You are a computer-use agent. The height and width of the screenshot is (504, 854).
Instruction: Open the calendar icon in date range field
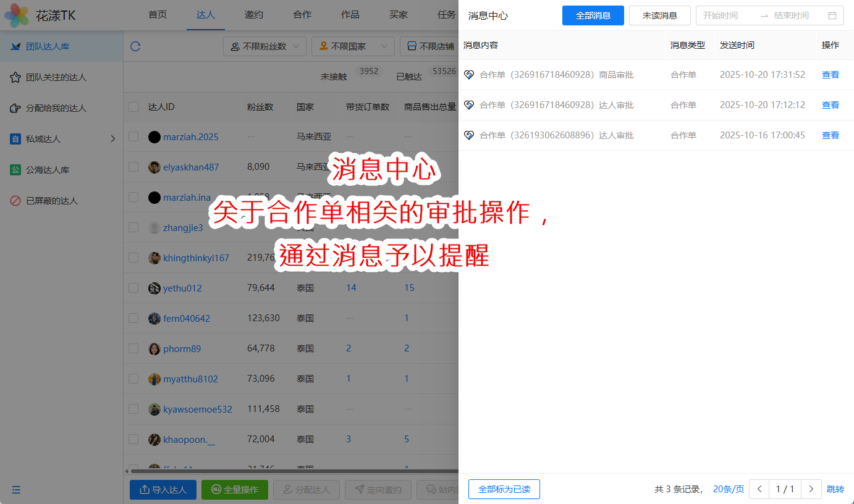point(832,15)
